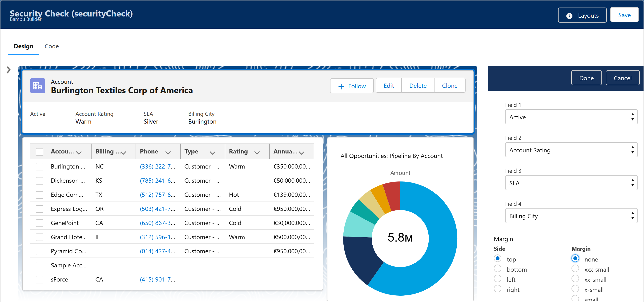
Task: Click the Account building icon
Action: click(37, 86)
